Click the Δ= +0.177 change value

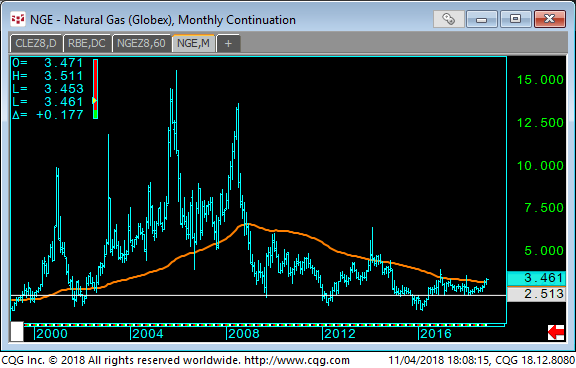click(48, 115)
